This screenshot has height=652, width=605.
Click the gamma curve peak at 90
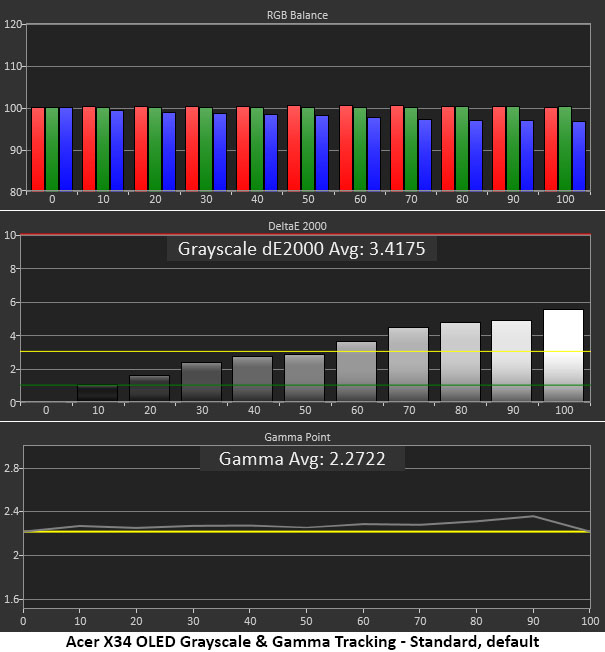coord(533,516)
